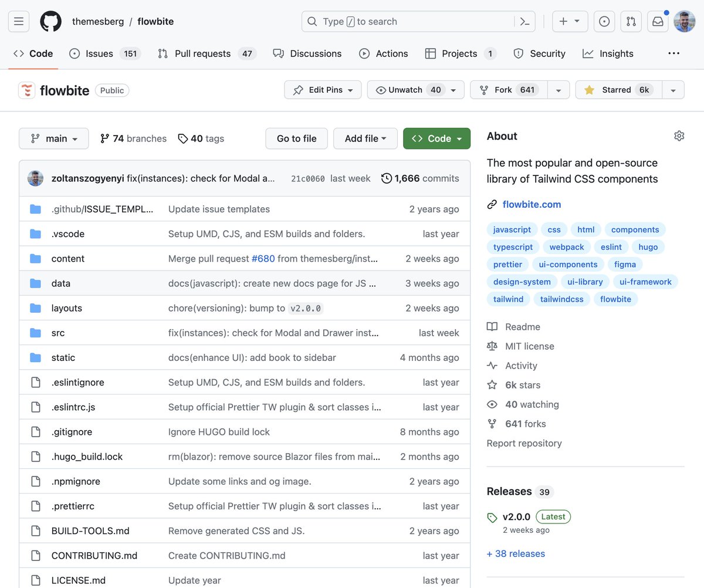This screenshot has width=704, height=588.
Task: Open the Add file dropdown
Action: (x=365, y=138)
